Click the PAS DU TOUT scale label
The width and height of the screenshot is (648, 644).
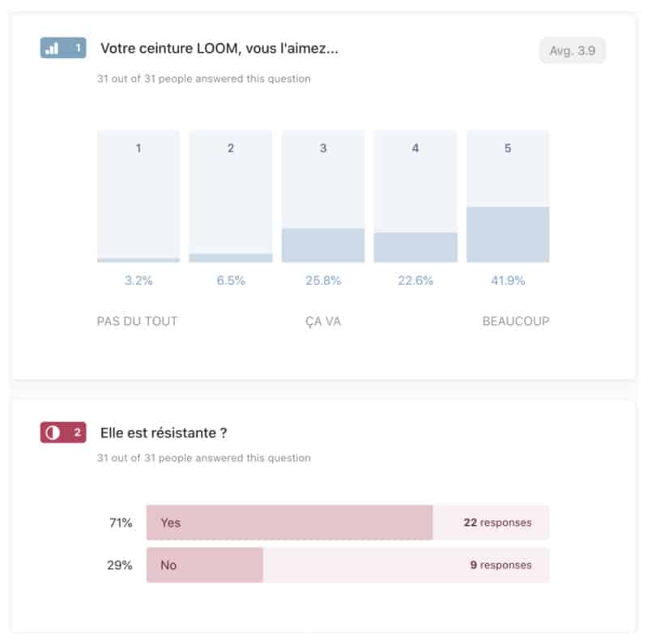click(x=137, y=321)
